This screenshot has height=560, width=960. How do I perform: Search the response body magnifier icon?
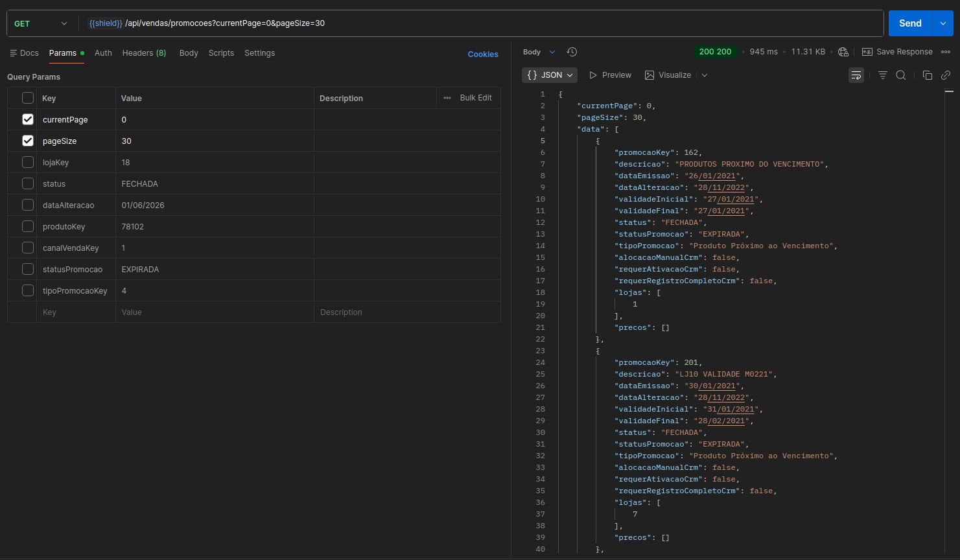[x=901, y=75]
